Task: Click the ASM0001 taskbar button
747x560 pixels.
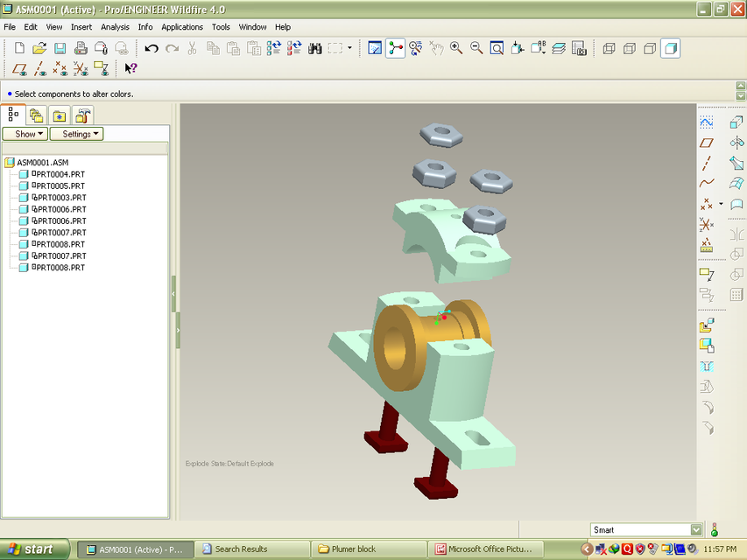Action: [135, 549]
